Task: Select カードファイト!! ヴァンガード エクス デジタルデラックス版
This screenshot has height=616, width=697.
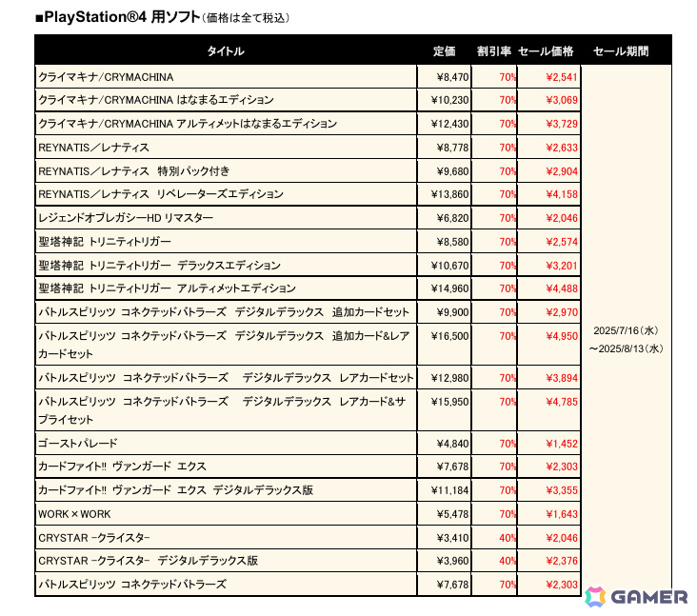Action: pyautogui.click(x=175, y=489)
